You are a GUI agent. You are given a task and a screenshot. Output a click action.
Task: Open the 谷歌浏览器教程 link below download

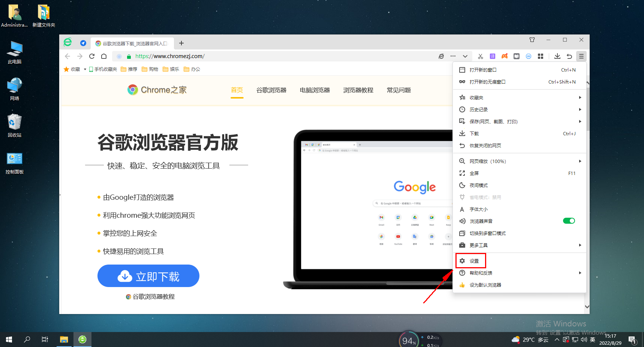tap(150, 297)
